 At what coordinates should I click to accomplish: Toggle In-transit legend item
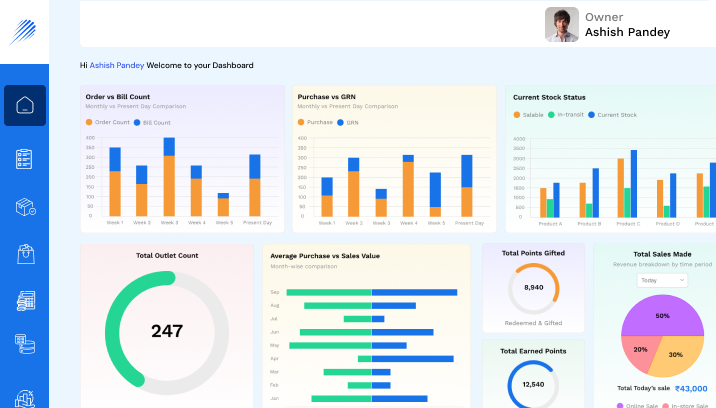point(566,115)
